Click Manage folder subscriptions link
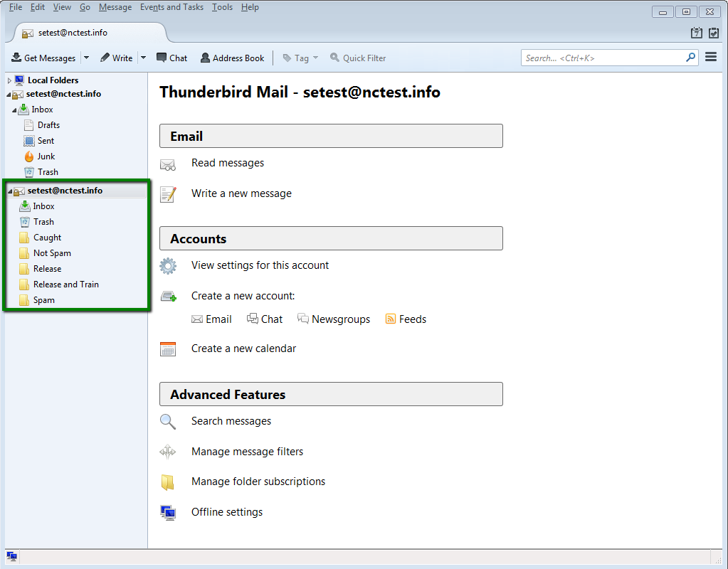The width and height of the screenshot is (728, 569). point(258,482)
